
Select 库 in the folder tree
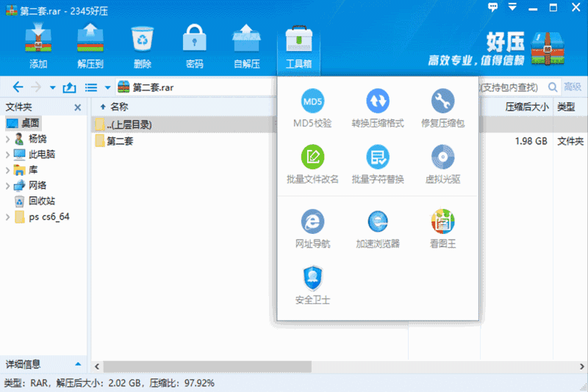tap(26, 171)
